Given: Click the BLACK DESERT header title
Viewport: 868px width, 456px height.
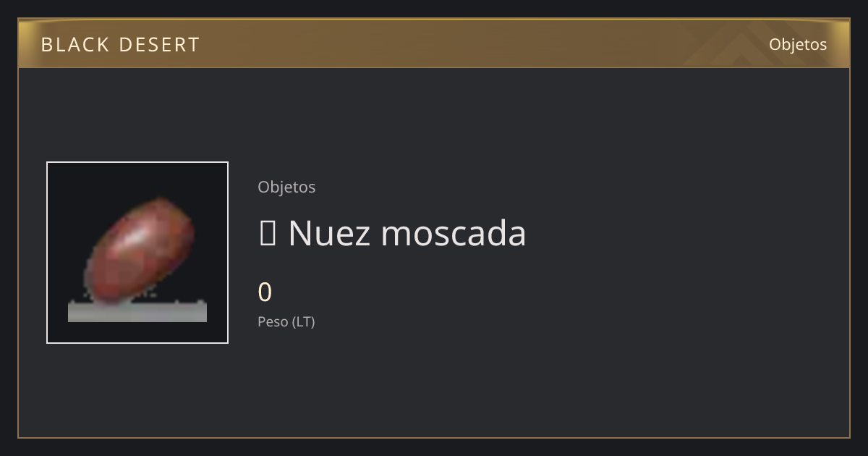Looking at the screenshot, I should pos(120,44).
